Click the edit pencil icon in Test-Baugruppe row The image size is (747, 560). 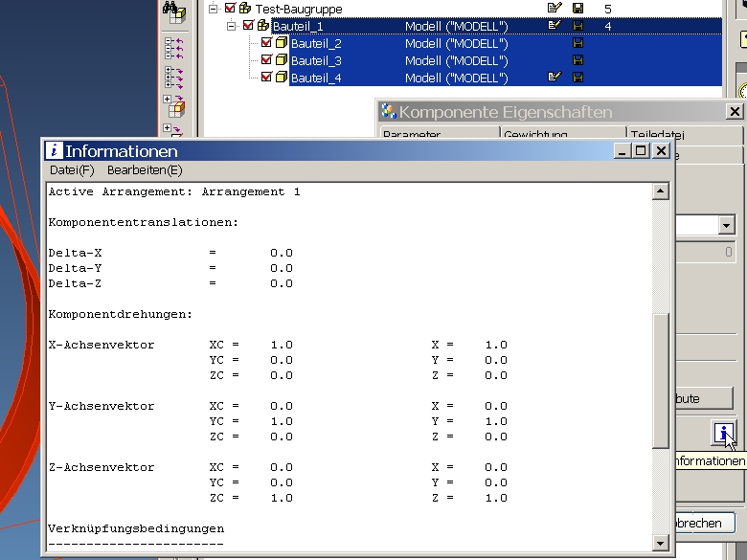point(555,8)
